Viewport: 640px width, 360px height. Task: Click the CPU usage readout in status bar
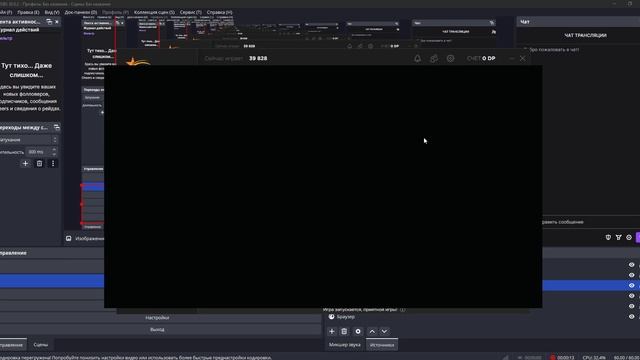[x=594, y=358]
